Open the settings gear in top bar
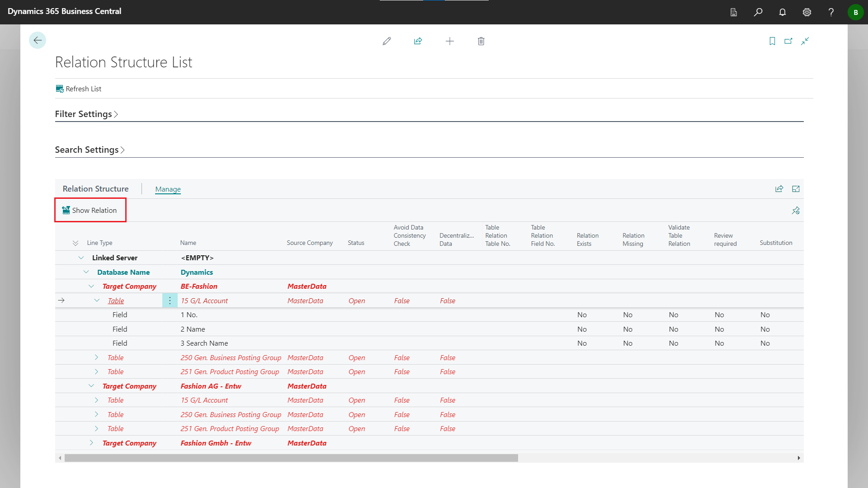 tap(807, 12)
